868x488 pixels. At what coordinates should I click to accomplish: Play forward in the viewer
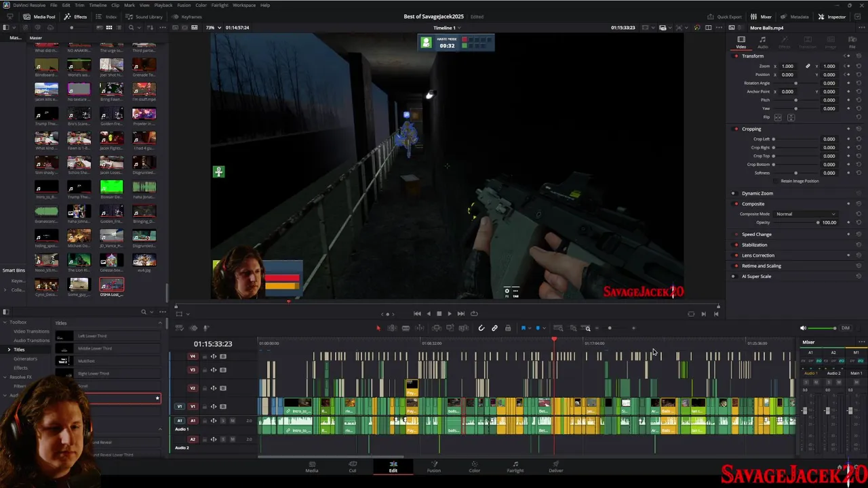(x=449, y=314)
